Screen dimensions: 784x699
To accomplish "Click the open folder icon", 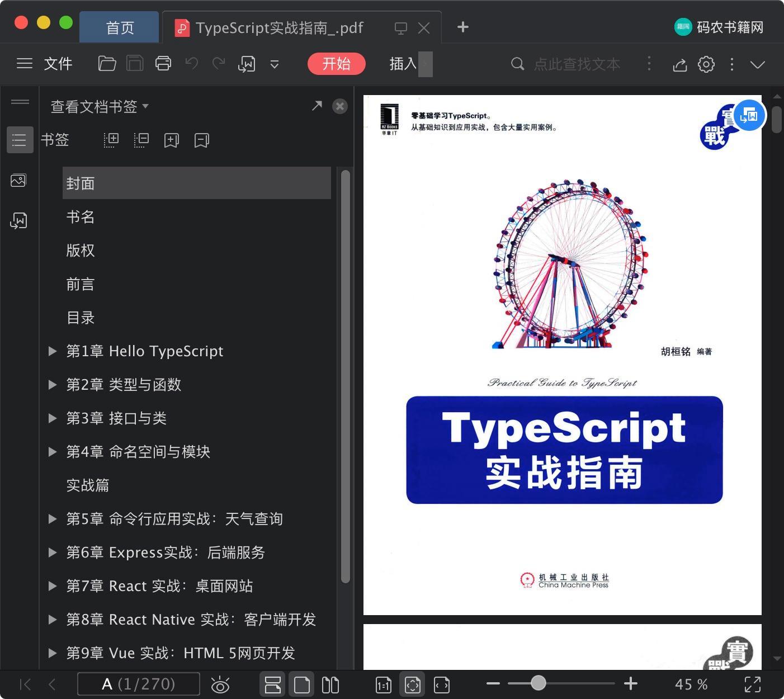I will [x=107, y=64].
